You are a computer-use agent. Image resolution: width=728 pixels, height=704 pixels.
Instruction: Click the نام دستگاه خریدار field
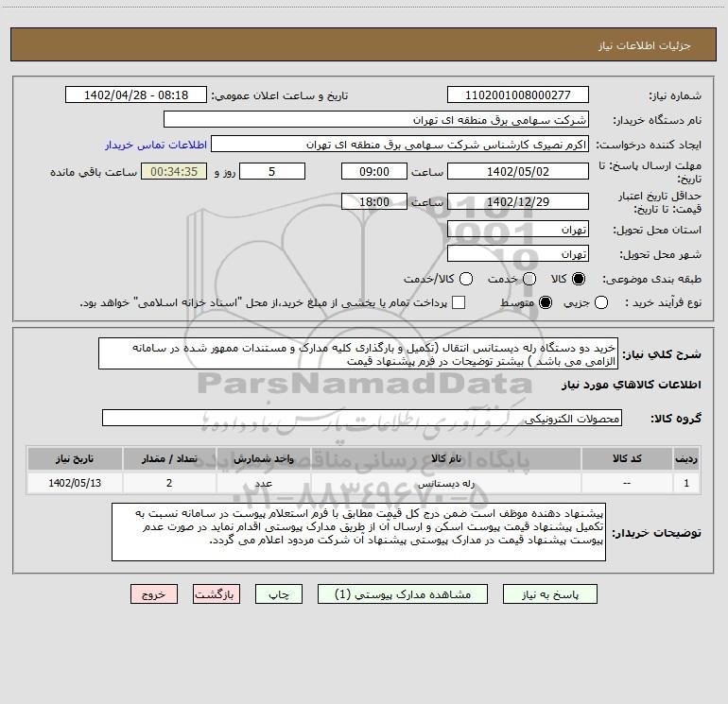tap(376, 119)
